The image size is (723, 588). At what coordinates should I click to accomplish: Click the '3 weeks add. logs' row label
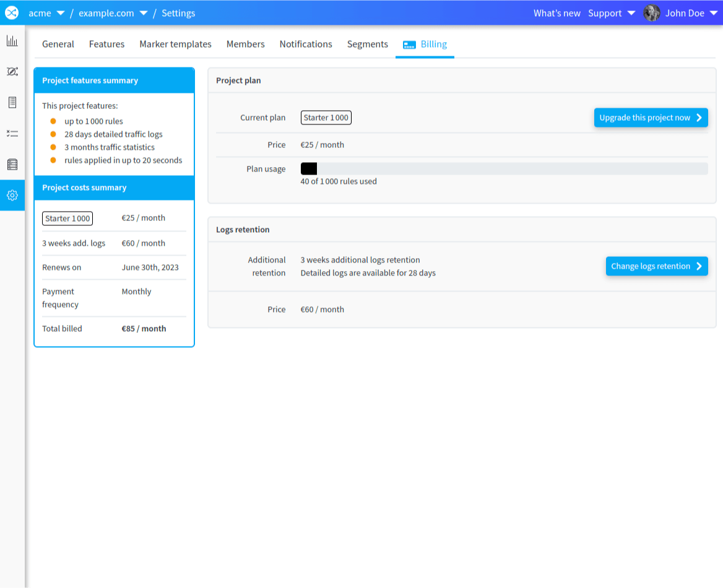coord(74,243)
